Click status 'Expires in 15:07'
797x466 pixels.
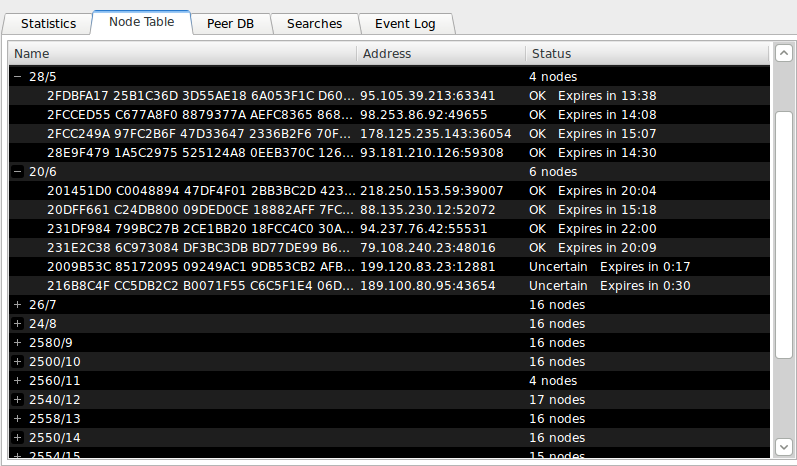pos(607,134)
